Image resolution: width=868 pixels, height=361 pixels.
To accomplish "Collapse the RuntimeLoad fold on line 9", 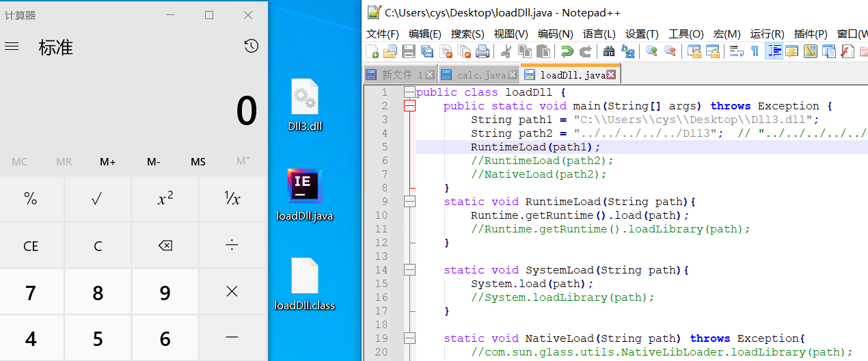I will coord(409,202).
